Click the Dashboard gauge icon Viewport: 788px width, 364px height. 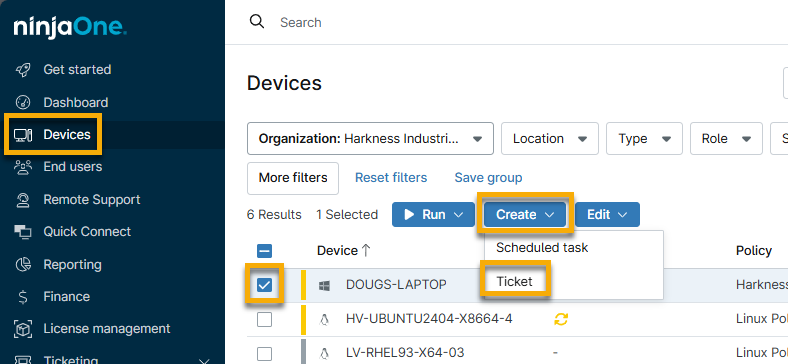(23, 103)
